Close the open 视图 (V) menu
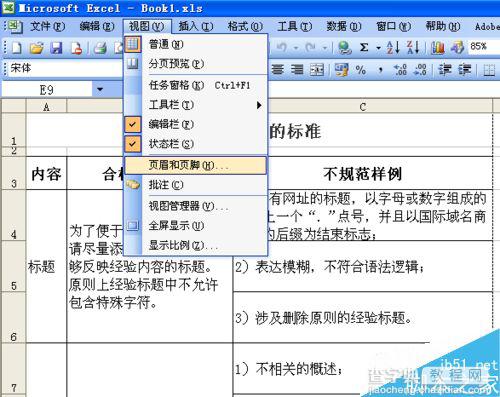Viewport: 500px width, 397px height. click(147, 26)
